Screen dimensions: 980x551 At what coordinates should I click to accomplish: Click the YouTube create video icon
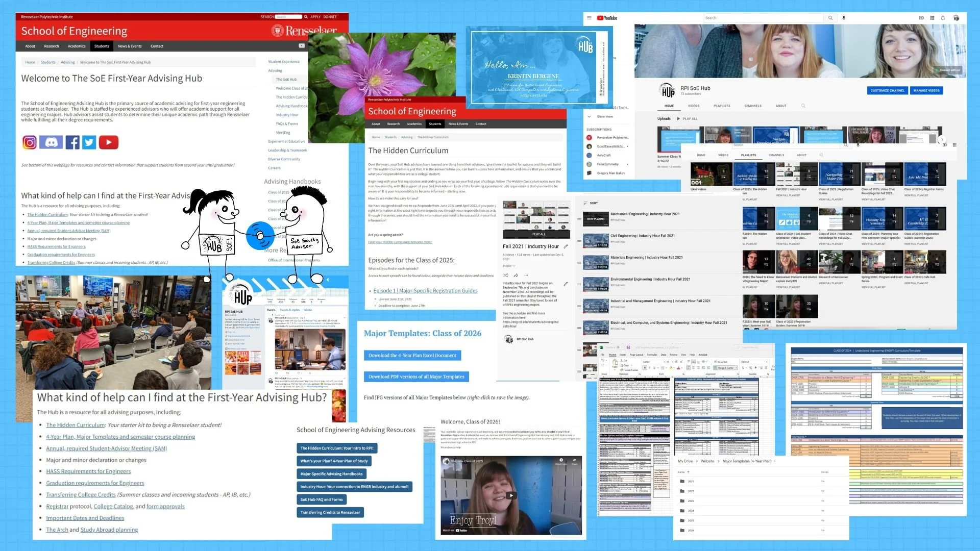(x=921, y=18)
